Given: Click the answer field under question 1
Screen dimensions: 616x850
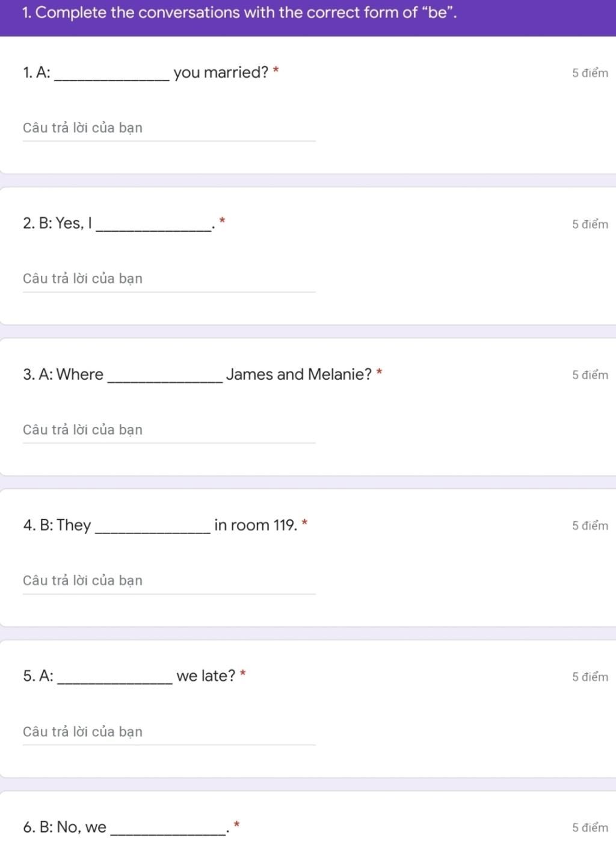Looking at the screenshot, I should [x=169, y=128].
